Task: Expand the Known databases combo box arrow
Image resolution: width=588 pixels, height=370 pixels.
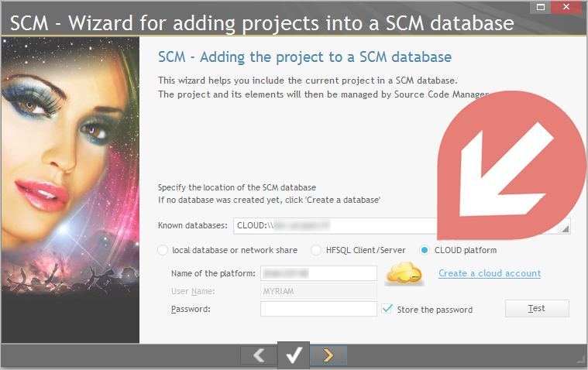Action: [565, 228]
